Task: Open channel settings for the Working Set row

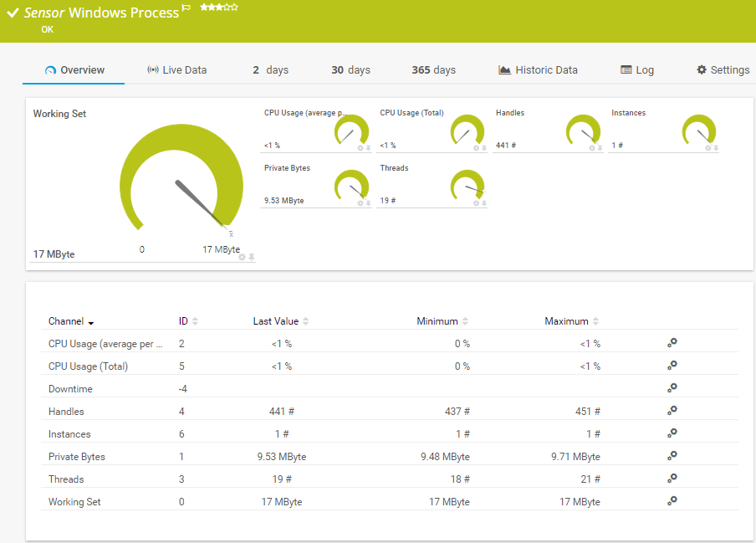Action: tap(672, 501)
